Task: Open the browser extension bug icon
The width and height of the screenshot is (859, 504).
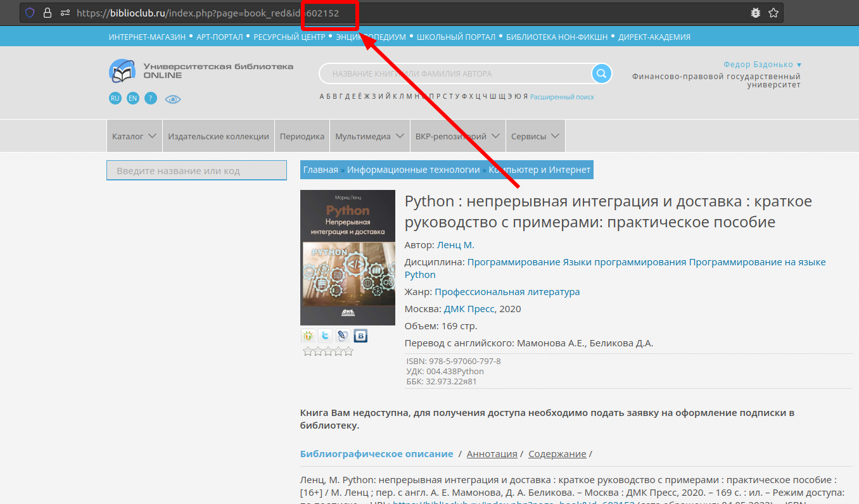Action: click(755, 13)
